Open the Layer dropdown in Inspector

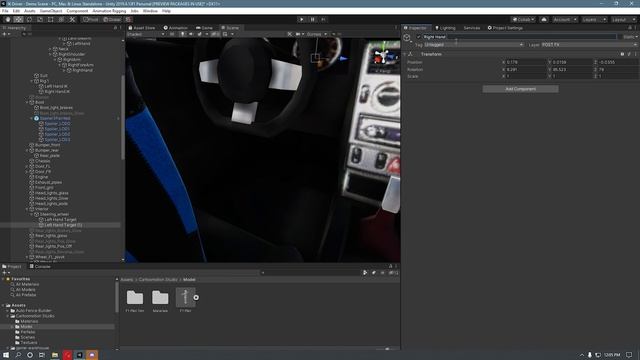[589, 44]
